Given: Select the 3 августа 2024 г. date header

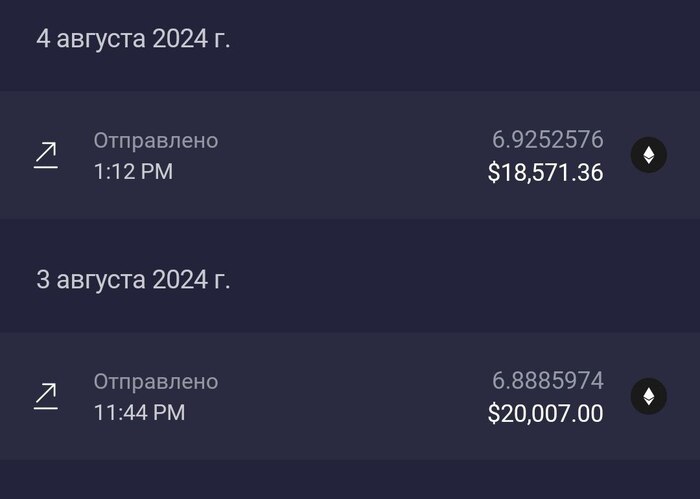Looking at the screenshot, I should pos(133,280).
